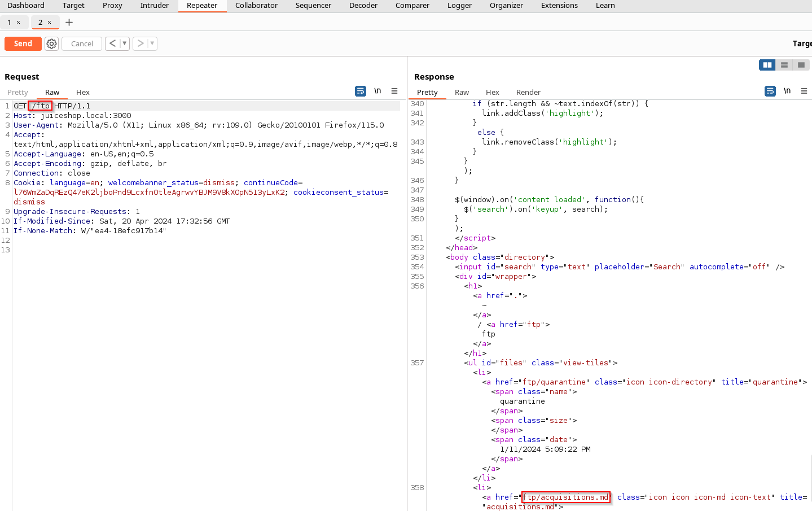Toggle non-printable characters in Response panel

coord(787,91)
